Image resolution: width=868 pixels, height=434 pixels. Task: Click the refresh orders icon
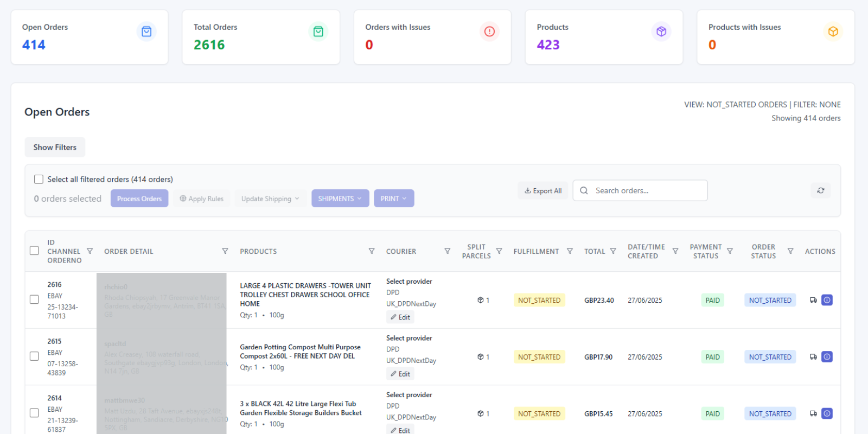click(821, 190)
